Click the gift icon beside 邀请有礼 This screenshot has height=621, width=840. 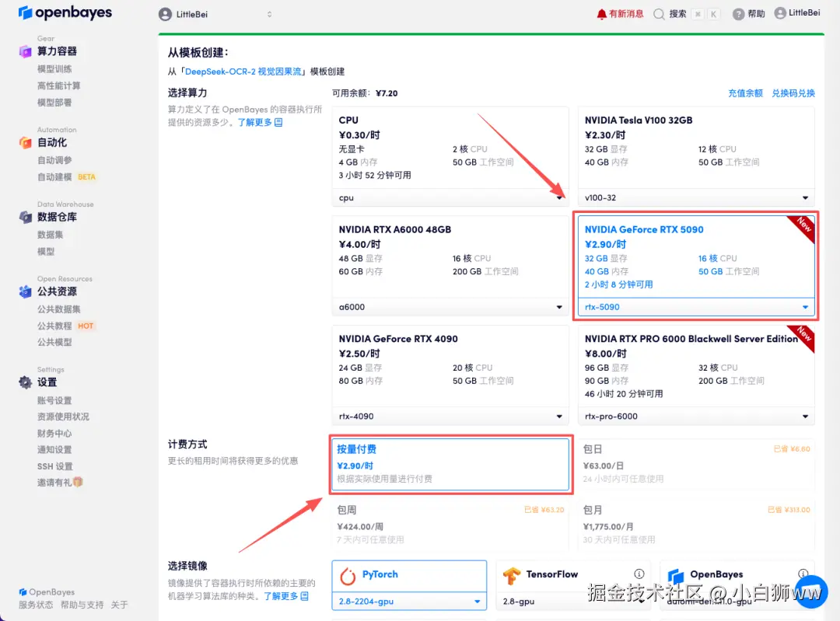coord(79,483)
